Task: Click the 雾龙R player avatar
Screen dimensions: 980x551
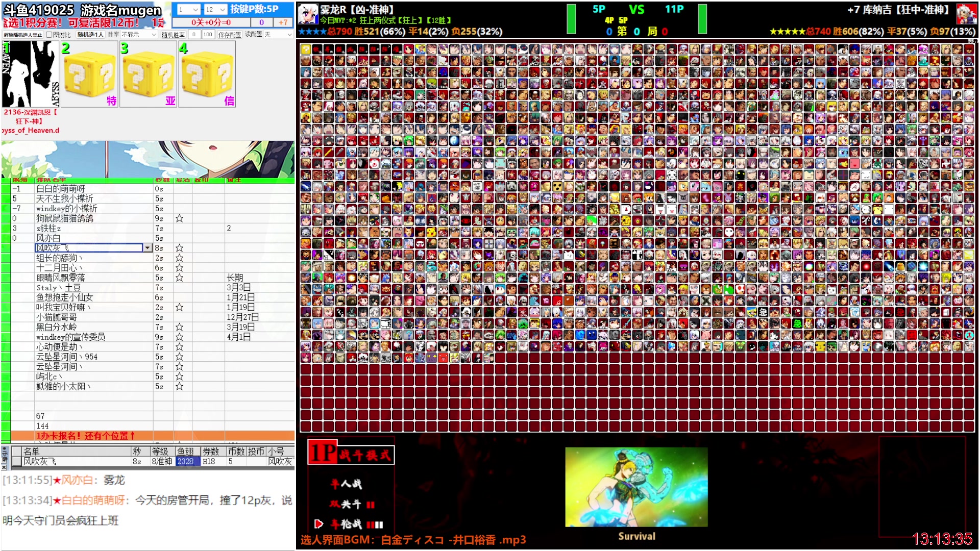Action: [308, 14]
